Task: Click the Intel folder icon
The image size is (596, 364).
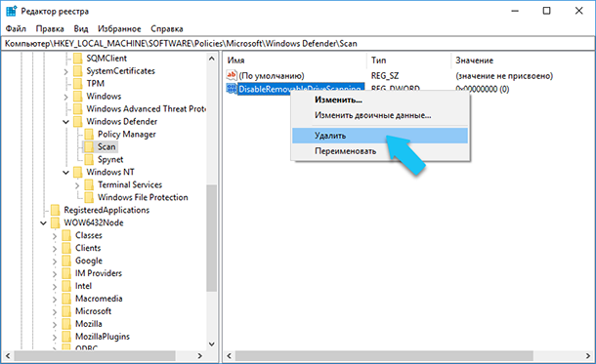Action: pyautogui.click(x=66, y=286)
